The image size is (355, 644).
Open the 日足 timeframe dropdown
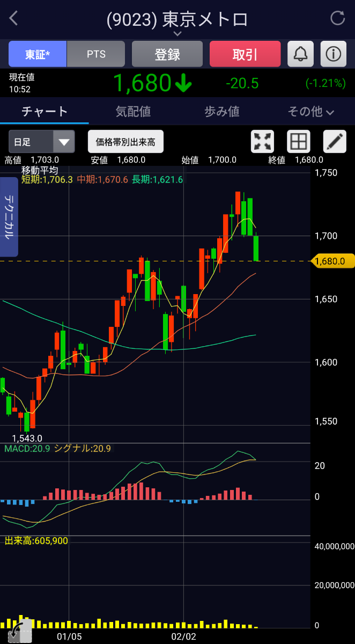tap(41, 142)
